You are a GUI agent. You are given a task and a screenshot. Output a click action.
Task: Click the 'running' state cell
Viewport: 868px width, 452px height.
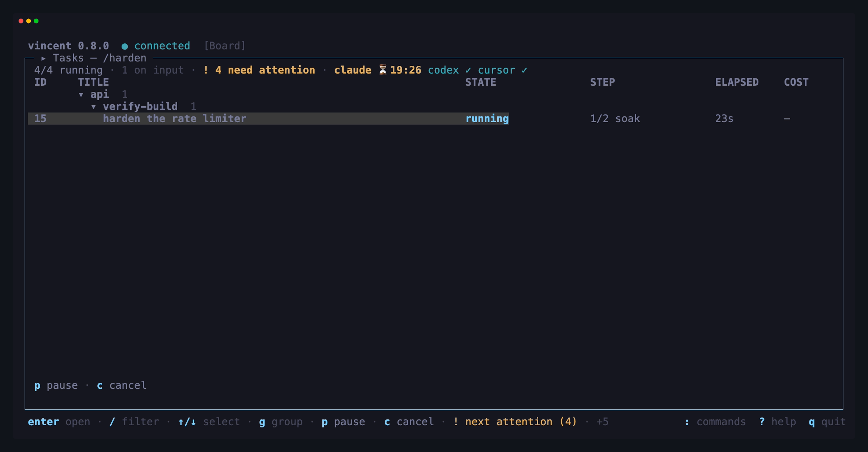pyautogui.click(x=487, y=119)
